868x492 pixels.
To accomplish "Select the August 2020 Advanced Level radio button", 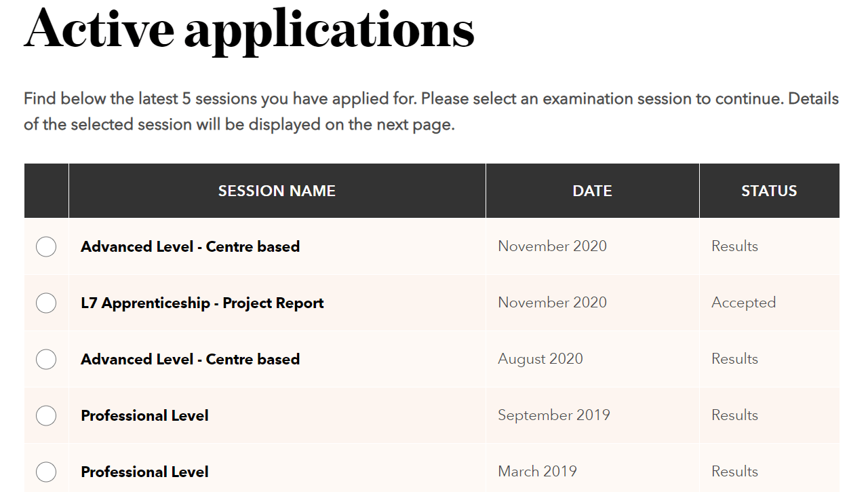I will tap(46, 359).
